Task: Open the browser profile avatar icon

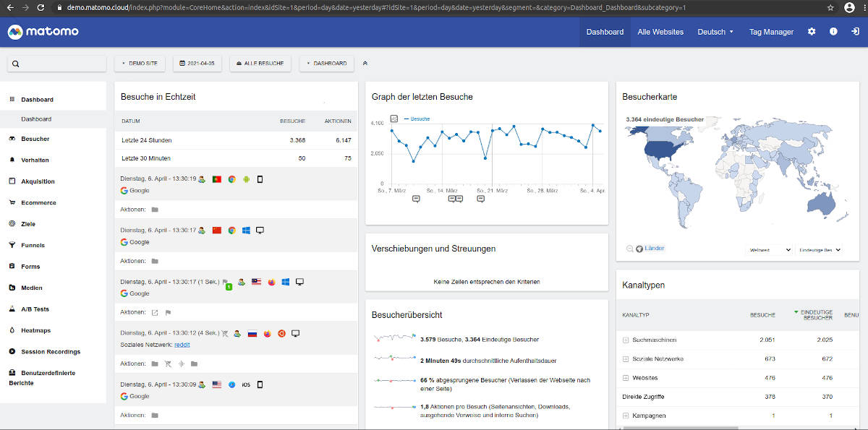Action: point(849,7)
